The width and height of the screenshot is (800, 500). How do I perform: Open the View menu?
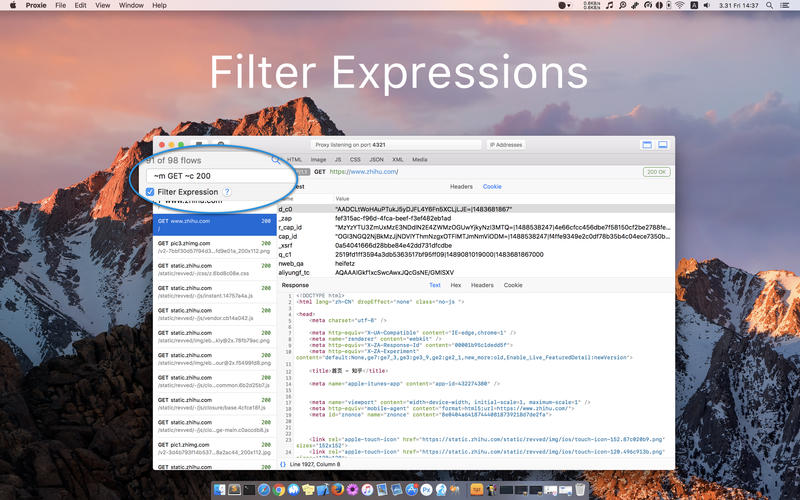click(x=103, y=5)
